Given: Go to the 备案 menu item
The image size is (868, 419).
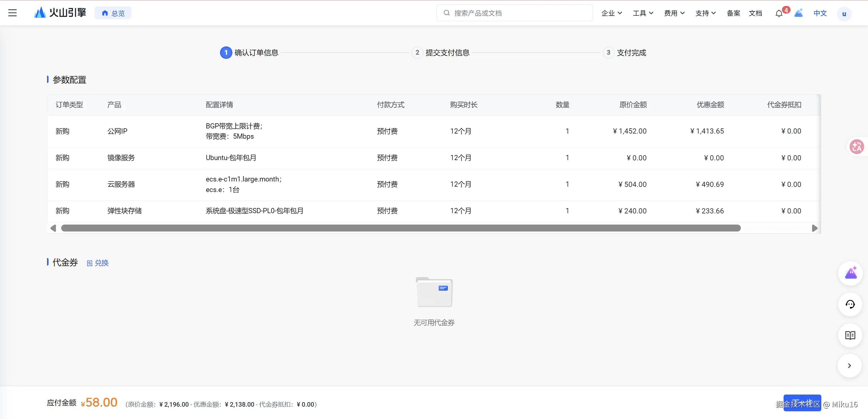Looking at the screenshot, I should tap(733, 13).
